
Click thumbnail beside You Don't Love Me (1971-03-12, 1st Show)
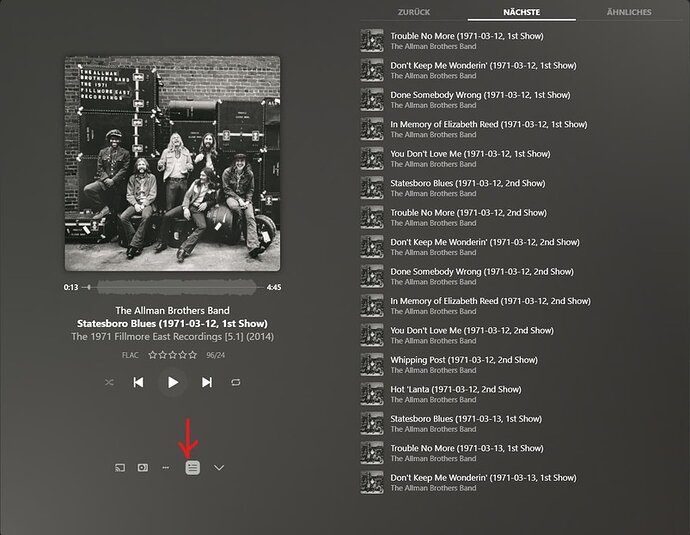pyautogui.click(x=372, y=158)
